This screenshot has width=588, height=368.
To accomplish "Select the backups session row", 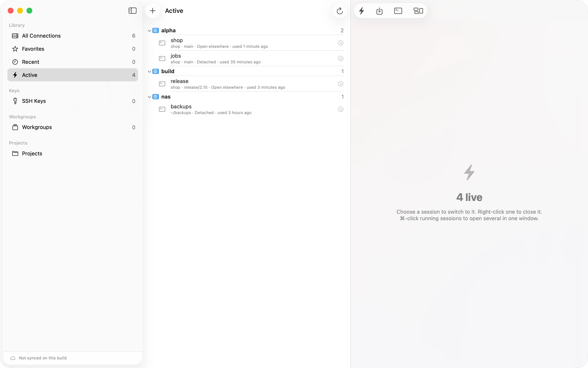I will coord(246,109).
